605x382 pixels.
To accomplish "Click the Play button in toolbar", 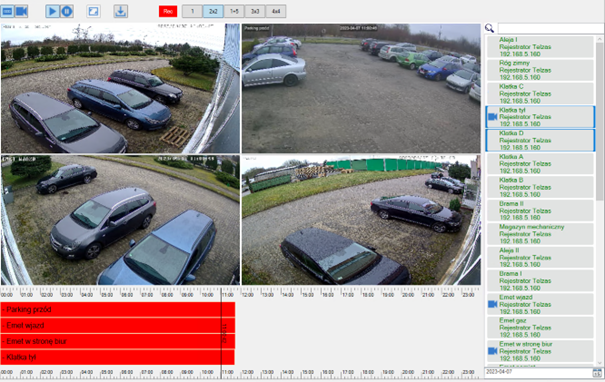I will (52, 11).
